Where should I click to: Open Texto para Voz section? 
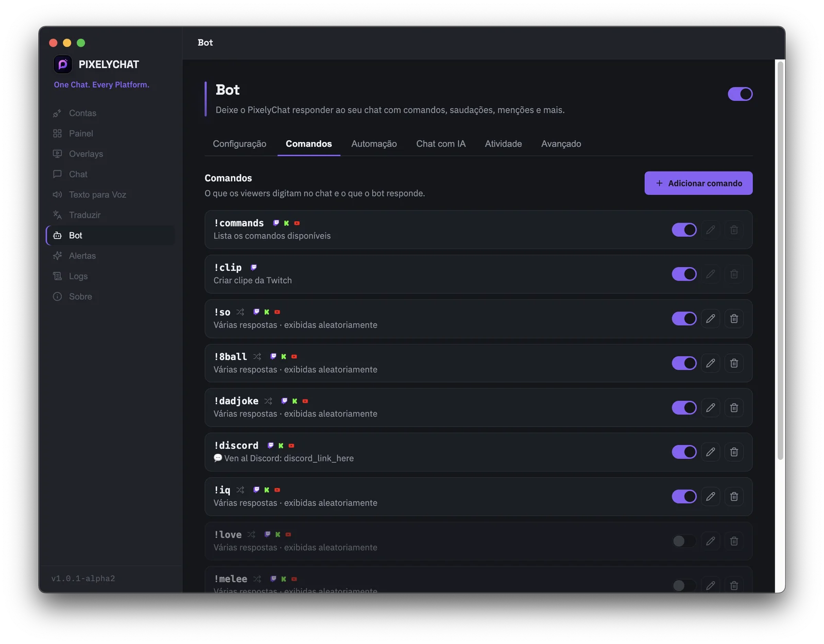(x=110, y=195)
